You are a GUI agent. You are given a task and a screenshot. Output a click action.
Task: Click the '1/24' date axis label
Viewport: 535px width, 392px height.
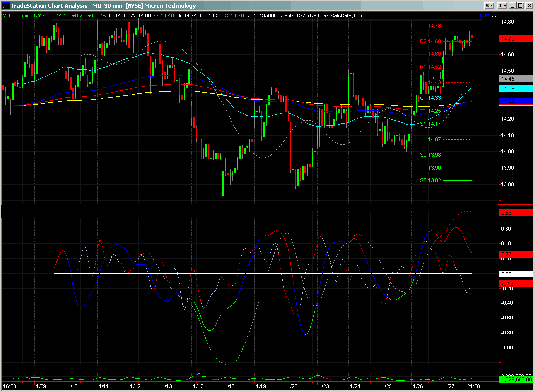click(355, 386)
